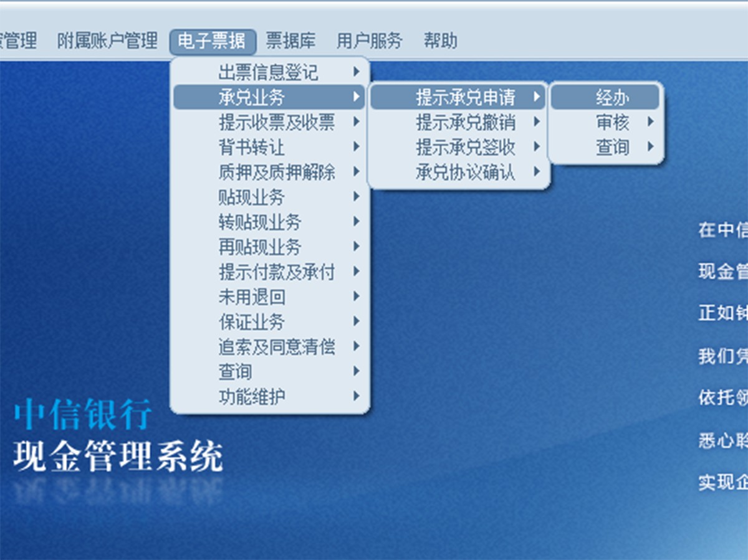
Task: Select 出票信息登记 menu entry
Action: tap(269, 72)
